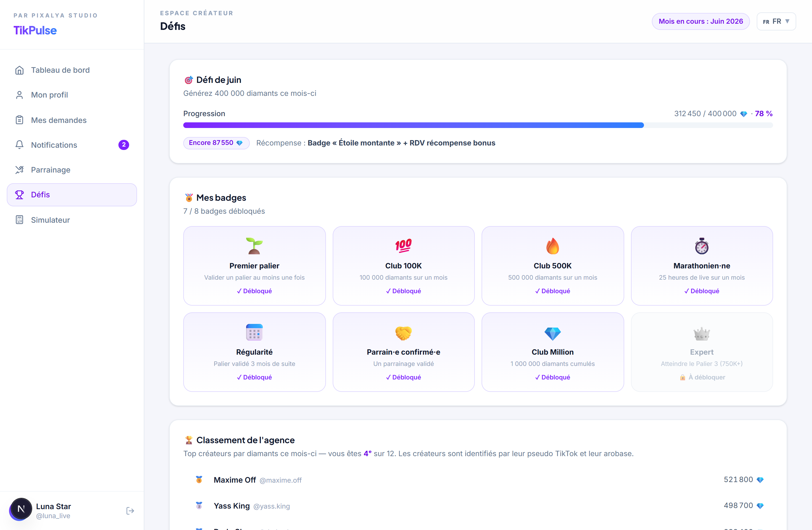Click the Mois en cours : Juin 2026 pill
Viewport: 812px width, 530px height.
point(700,21)
